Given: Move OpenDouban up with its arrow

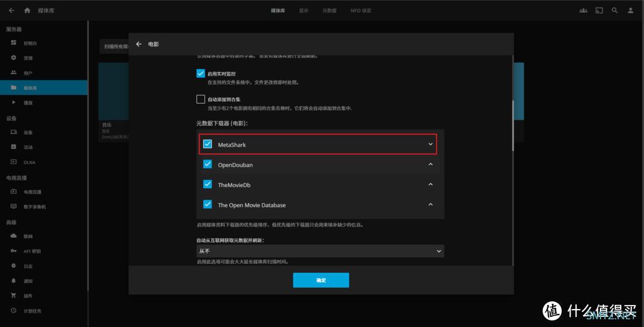Looking at the screenshot, I should click(431, 164).
